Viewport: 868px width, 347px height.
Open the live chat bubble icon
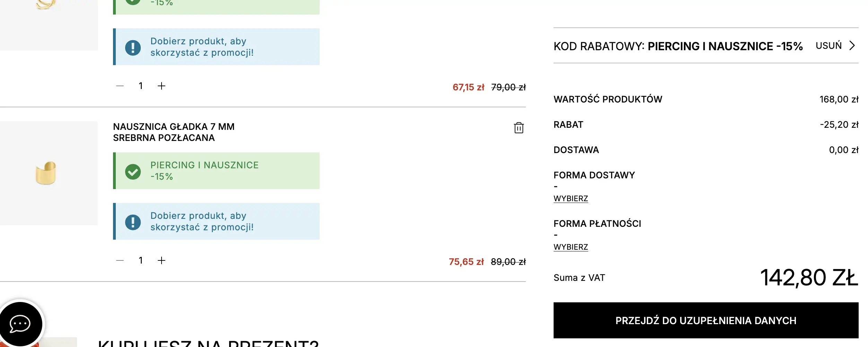click(20, 324)
